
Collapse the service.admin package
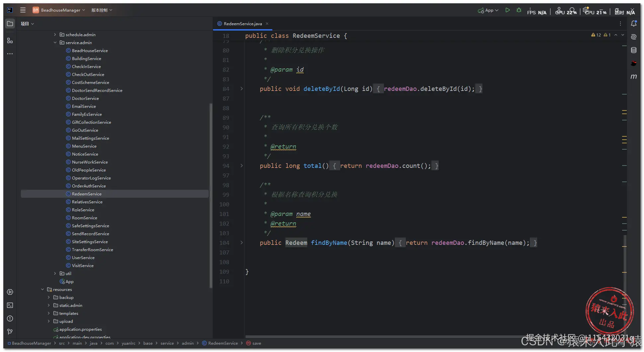pos(55,42)
